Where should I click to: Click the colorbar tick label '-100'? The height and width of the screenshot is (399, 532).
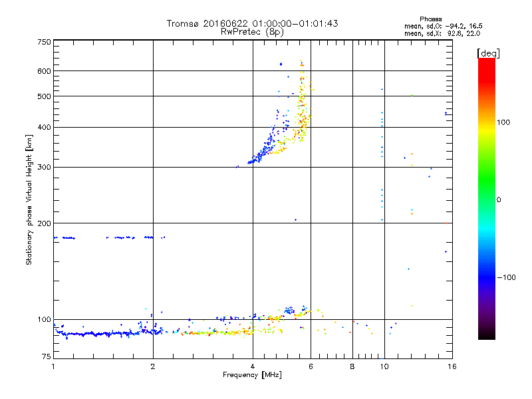pos(506,277)
